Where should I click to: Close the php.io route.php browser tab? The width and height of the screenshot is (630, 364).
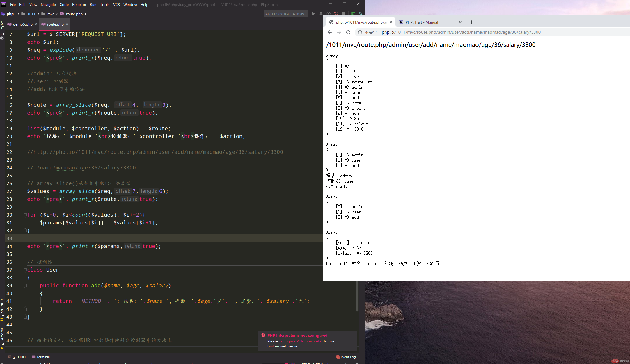[x=391, y=22]
